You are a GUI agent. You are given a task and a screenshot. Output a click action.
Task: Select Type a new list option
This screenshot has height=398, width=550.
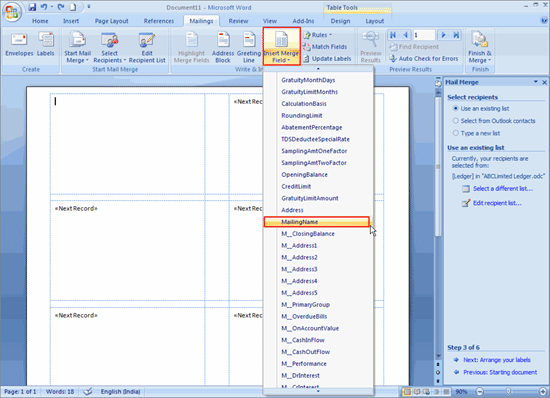[477, 133]
